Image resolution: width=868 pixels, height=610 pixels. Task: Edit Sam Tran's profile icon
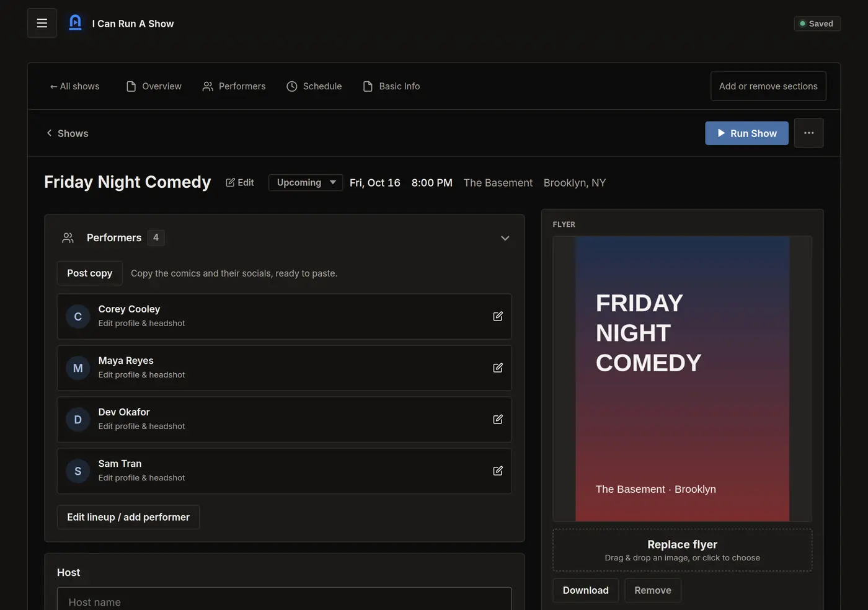tap(498, 471)
